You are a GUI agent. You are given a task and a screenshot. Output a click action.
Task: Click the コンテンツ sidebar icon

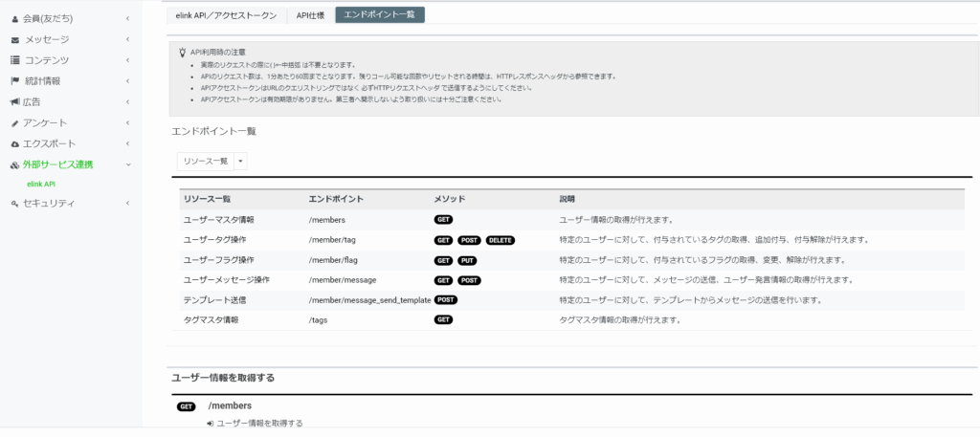pos(14,60)
